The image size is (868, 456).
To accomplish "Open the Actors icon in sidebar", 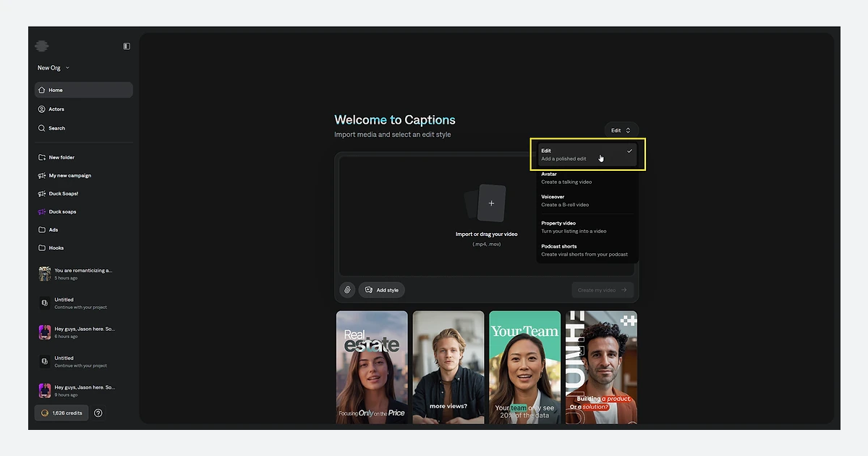I will pos(42,109).
